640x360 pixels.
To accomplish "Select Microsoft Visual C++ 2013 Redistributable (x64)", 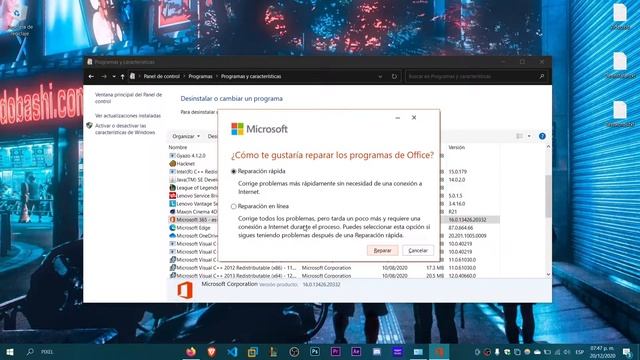I will click(x=236, y=276).
